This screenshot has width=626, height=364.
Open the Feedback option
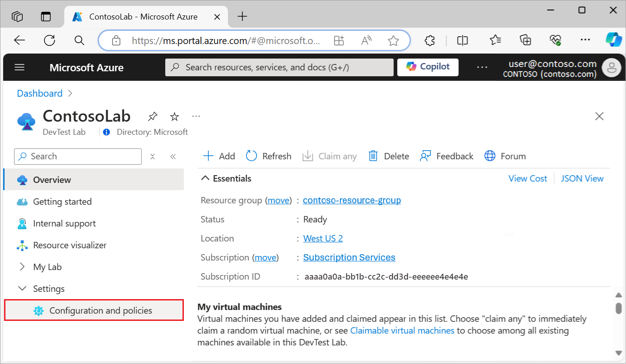point(446,156)
